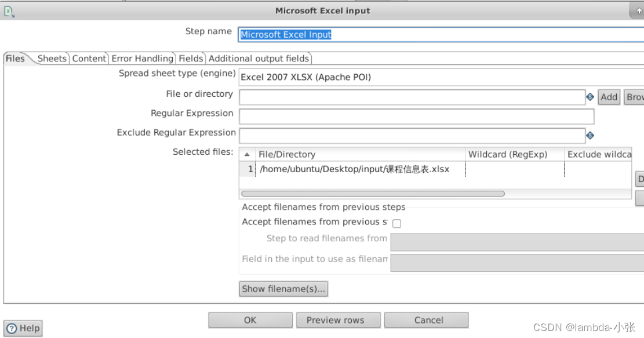Switch to the Files tab
Screen dimensions: 644x338
tap(16, 59)
